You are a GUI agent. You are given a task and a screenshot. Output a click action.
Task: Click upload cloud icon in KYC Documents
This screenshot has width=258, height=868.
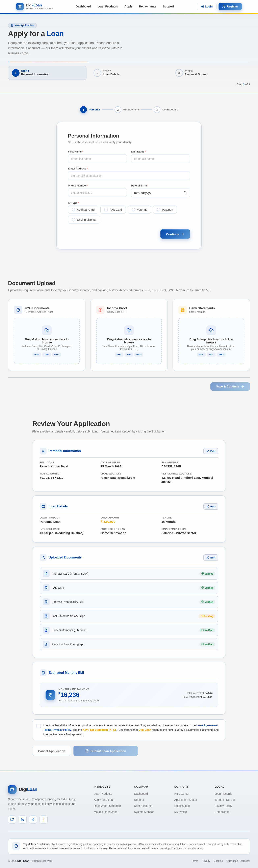[x=47, y=330]
